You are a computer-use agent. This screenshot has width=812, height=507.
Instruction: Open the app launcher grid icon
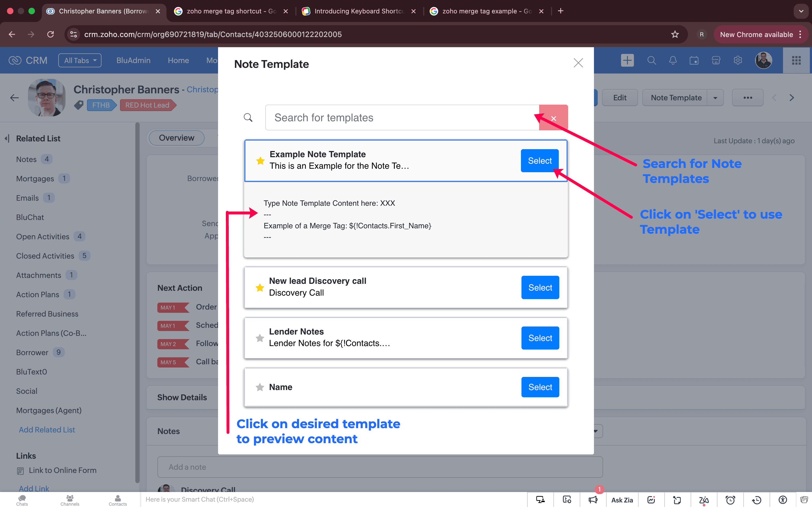(796, 60)
